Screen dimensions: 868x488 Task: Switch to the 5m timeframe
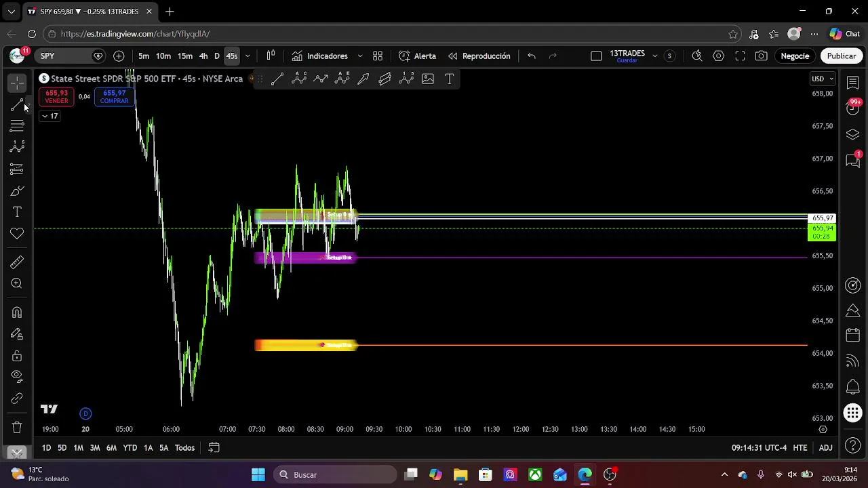[144, 56]
